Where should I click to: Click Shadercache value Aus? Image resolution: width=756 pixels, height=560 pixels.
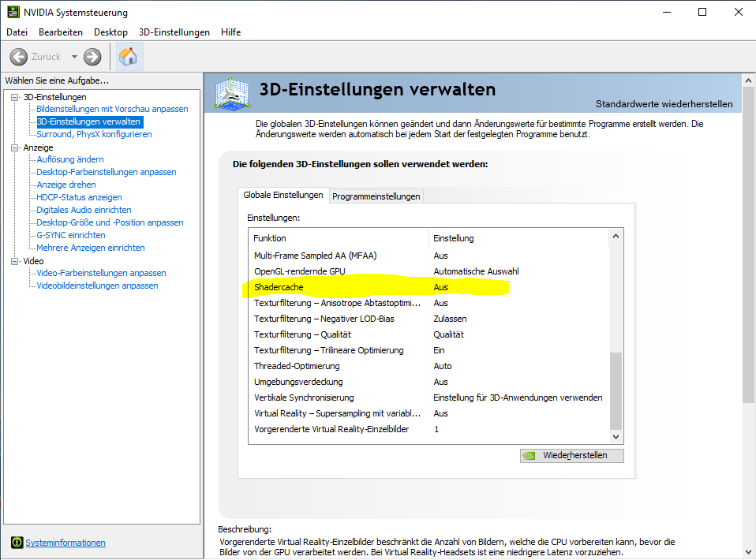(440, 287)
